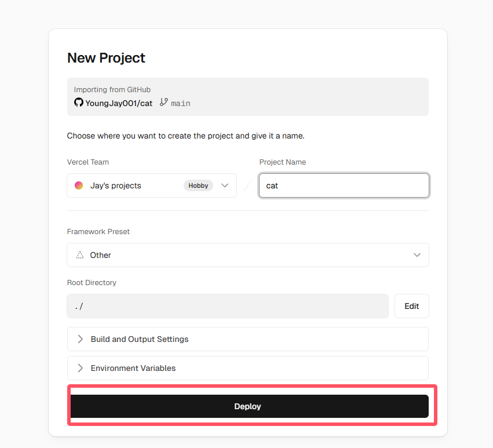This screenshot has height=448, width=493.
Task: Expand Build and Output Settings
Action: pos(247,338)
